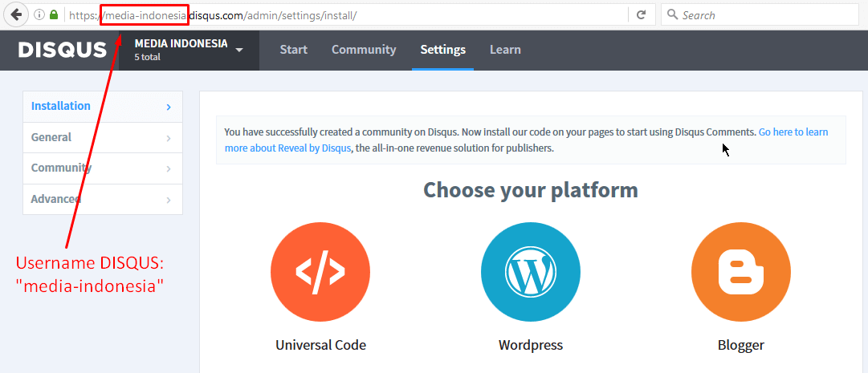This screenshot has height=373, width=868.
Task: Click the Universal Code label
Action: [320, 345]
